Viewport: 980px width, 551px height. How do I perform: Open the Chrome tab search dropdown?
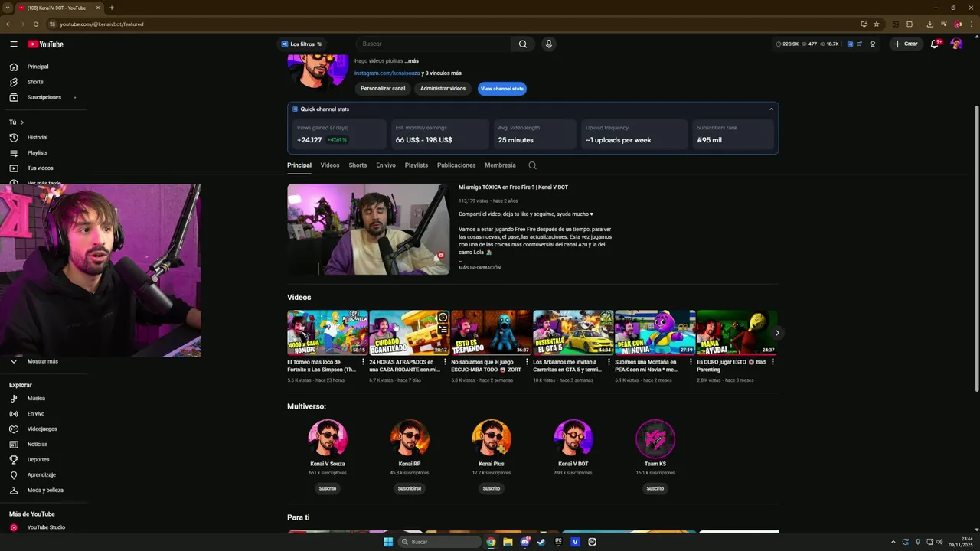pyautogui.click(x=7, y=8)
